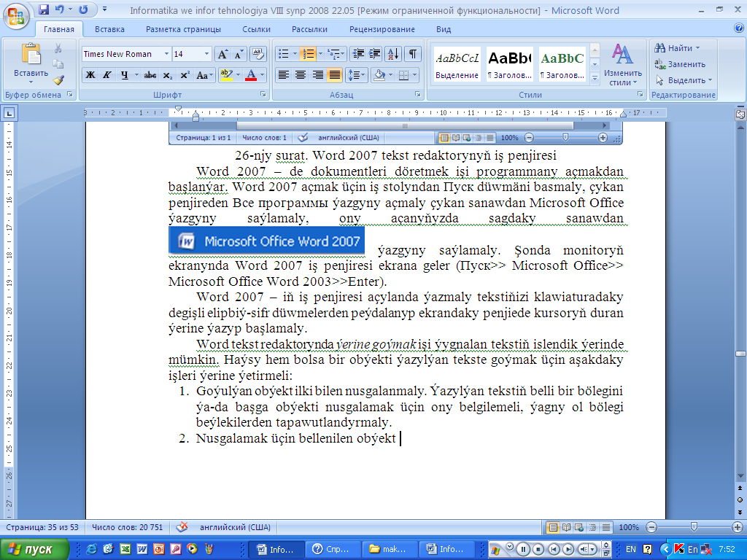Open font size 14 dropdown
The image size is (747, 560).
pos(206,54)
